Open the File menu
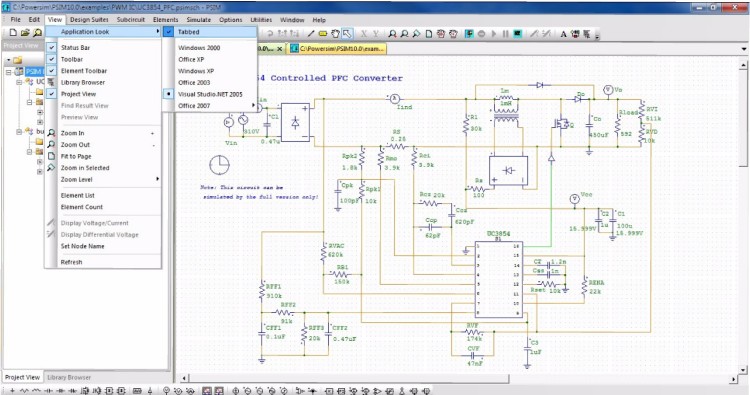Viewport: 750px width, 395px height. click(15, 20)
